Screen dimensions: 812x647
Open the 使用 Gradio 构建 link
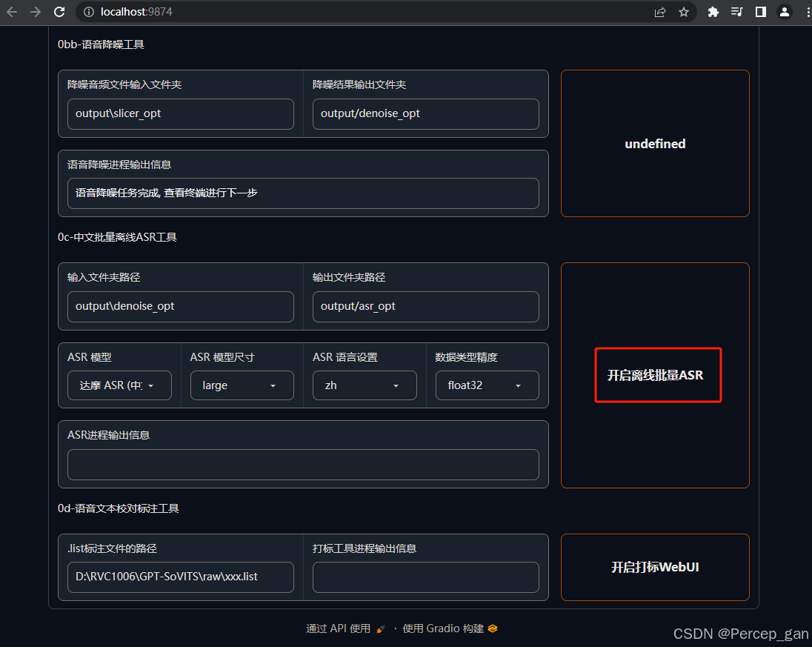pyautogui.click(x=450, y=628)
